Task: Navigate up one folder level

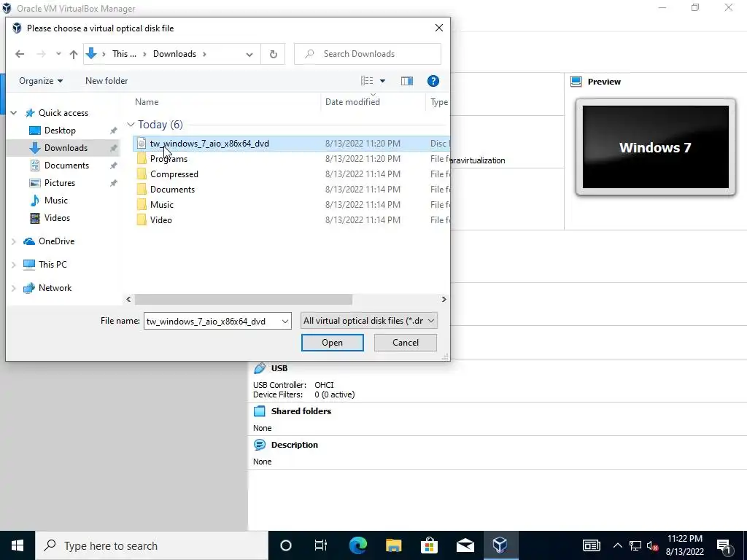Action: coord(74,54)
